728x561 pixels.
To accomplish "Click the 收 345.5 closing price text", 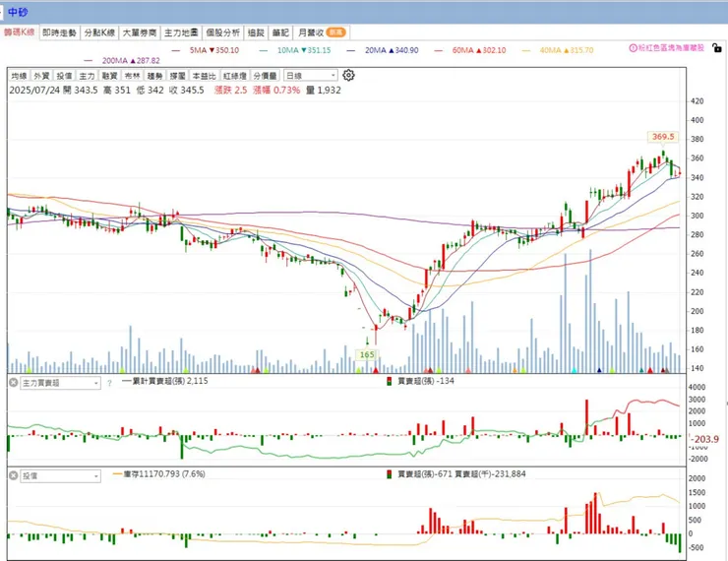I will [186, 91].
